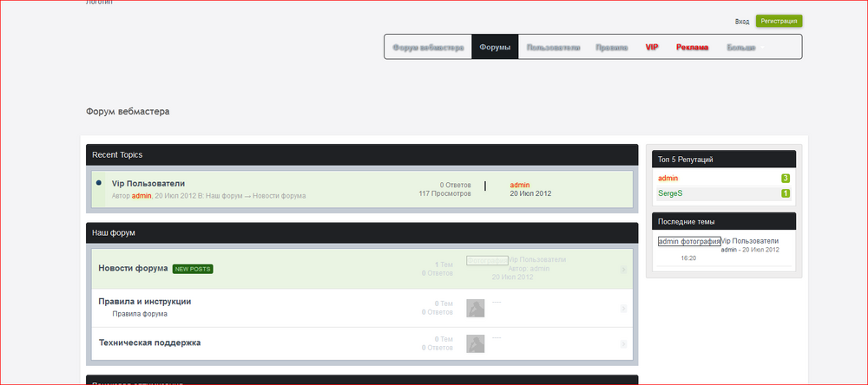Click SergeS reputation badge showing 1

pyautogui.click(x=786, y=193)
